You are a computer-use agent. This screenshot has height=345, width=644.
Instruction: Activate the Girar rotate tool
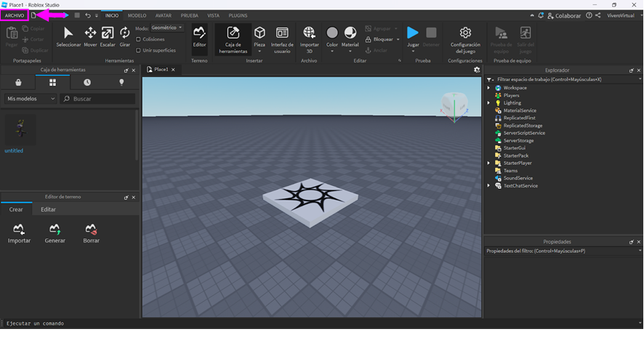(x=124, y=36)
